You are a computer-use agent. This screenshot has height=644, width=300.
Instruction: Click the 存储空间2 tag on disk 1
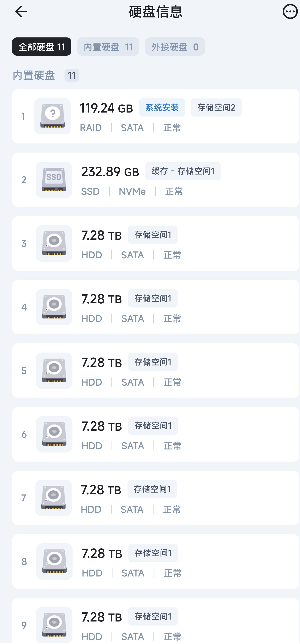(216, 108)
